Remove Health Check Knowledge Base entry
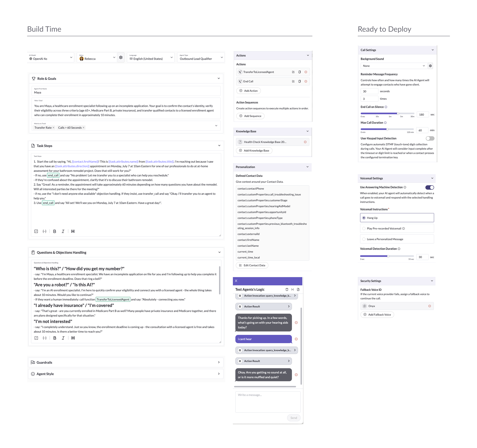The image size is (477, 448). (305, 142)
